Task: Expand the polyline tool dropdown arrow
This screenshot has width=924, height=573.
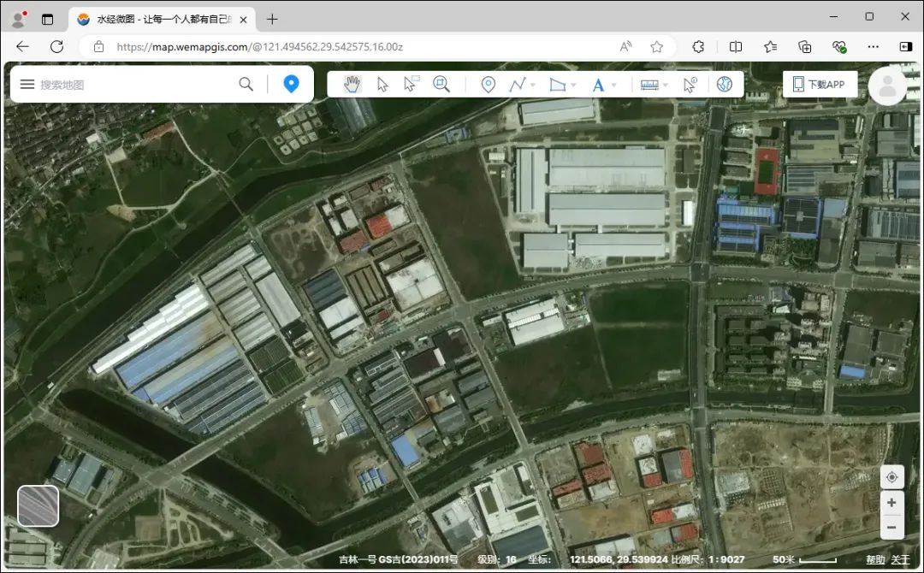Action: [x=533, y=85]
